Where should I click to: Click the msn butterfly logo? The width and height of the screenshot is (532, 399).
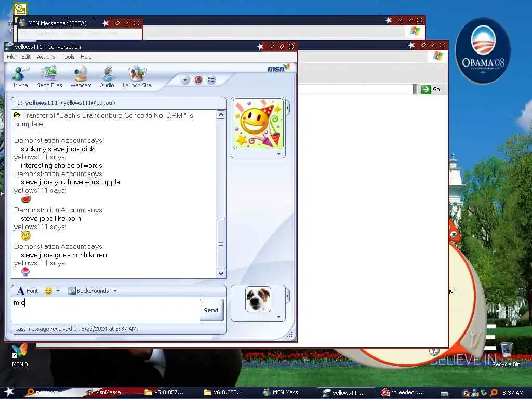tap(278, 68)
